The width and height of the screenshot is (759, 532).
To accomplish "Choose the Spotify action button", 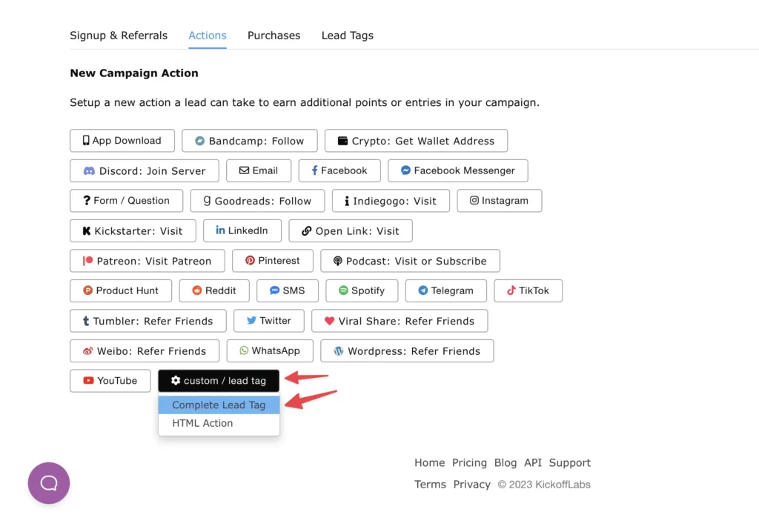I will [x=362, y=291].
